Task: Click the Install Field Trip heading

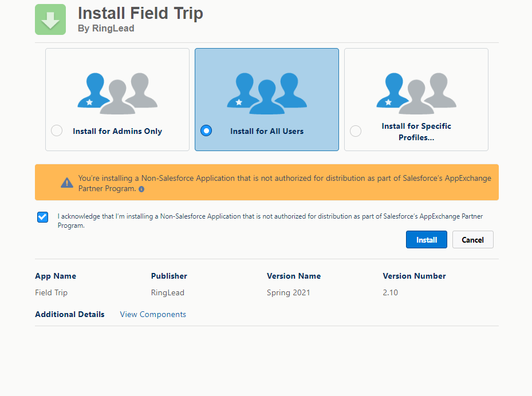Action: (x=140, y=13)
